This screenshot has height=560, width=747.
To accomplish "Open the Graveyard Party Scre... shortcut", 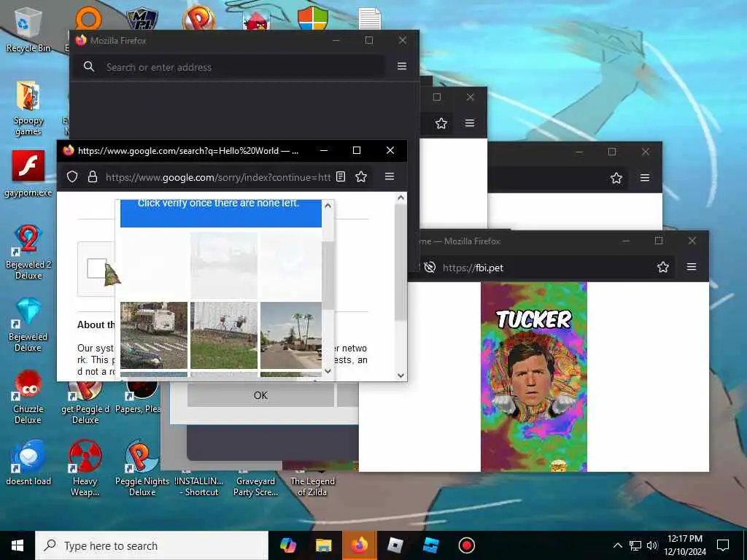I will coord(256,485).
